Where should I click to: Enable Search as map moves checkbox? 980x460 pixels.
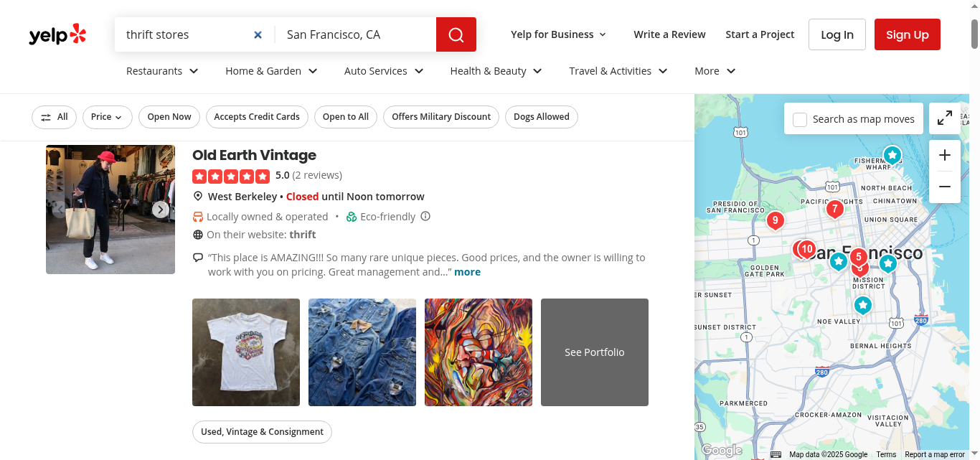tap(800, 120)
